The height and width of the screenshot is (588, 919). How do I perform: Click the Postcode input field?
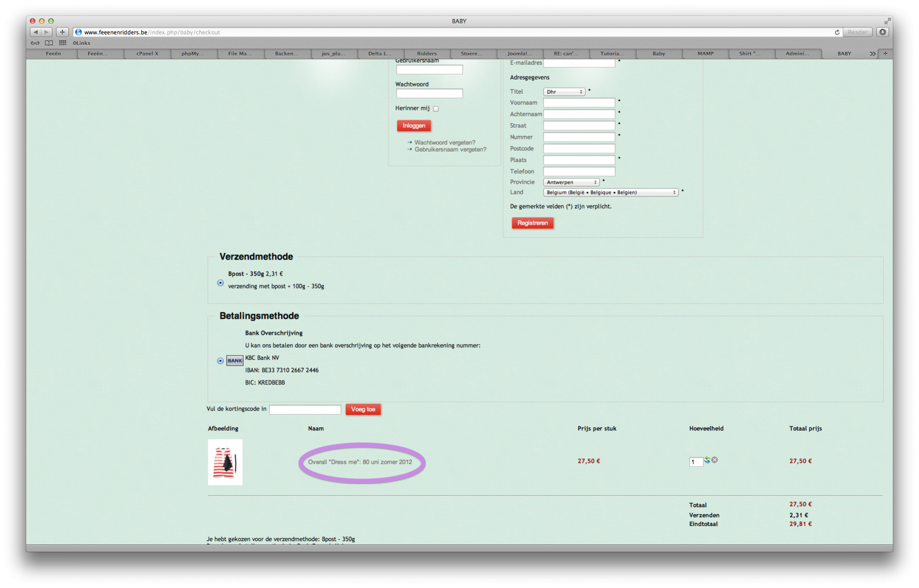click(x=579, y=148)
